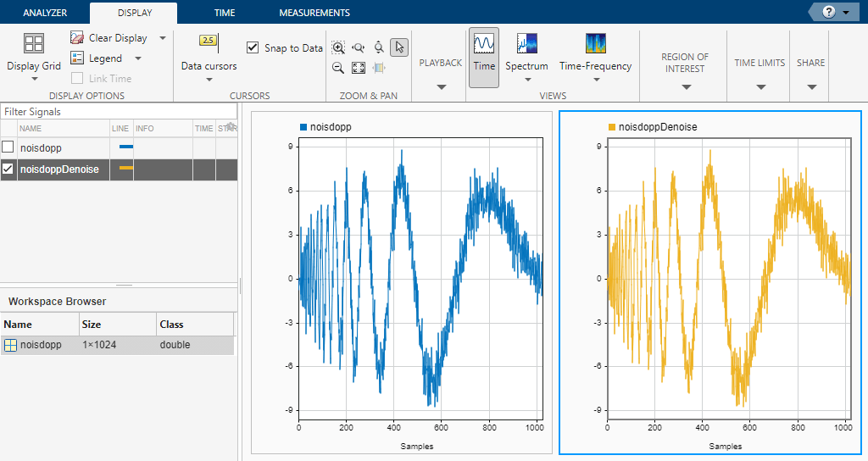
Task: Select the horizontal zoom X tool
Action: point(359,47)
